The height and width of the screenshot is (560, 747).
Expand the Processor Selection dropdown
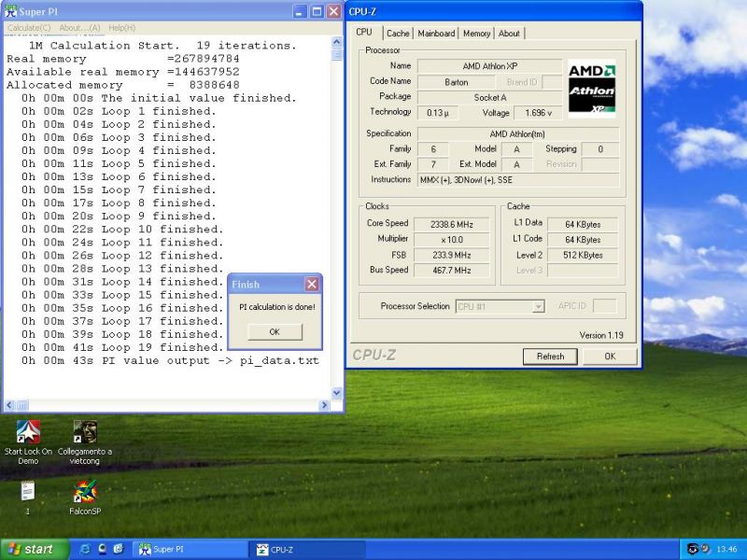[539, 306]
